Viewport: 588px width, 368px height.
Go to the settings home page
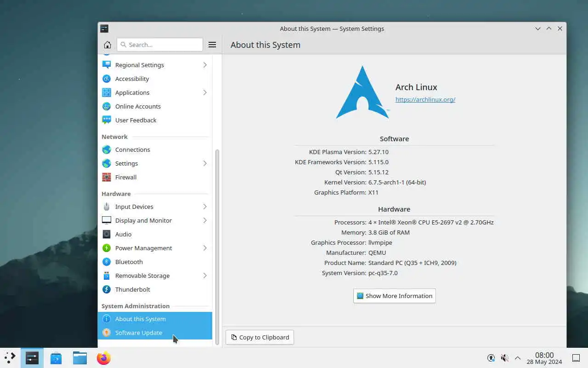click(107, 45)
